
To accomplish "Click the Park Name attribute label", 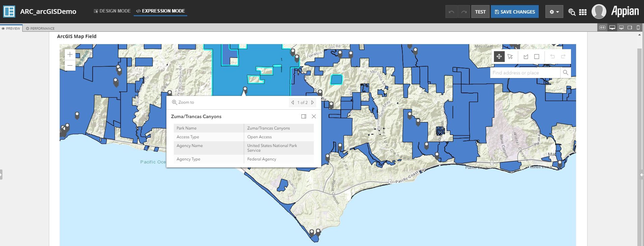I will [x=186, y=128].
